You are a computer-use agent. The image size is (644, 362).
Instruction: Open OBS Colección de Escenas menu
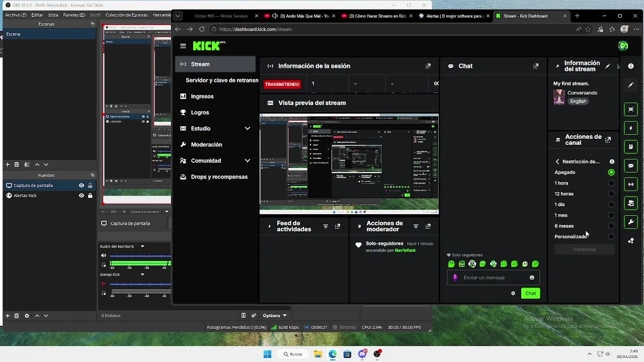click(126, 15)
